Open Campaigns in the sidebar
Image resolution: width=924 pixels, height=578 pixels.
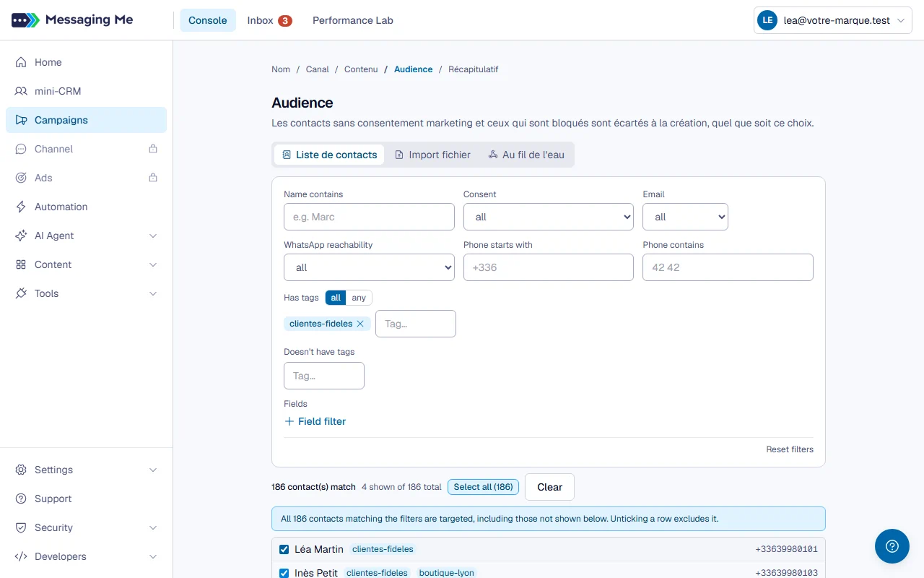pos(86,120)
